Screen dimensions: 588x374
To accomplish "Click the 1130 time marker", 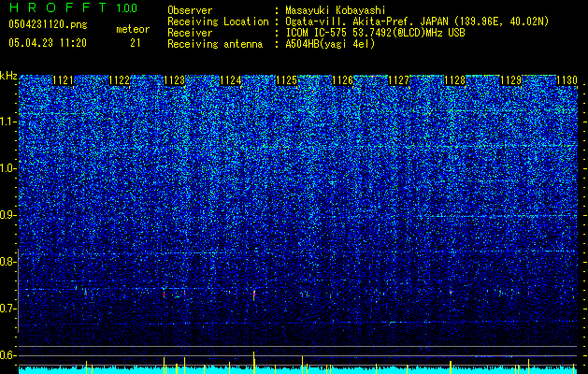I will pyautogui.click(x=566, y=80).
